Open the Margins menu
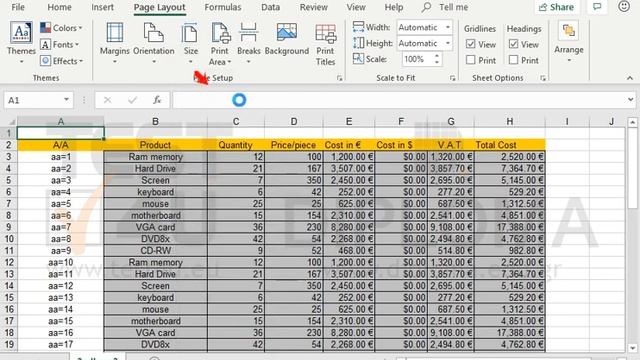This screenshot has height=360, width=640. point(115,43)
